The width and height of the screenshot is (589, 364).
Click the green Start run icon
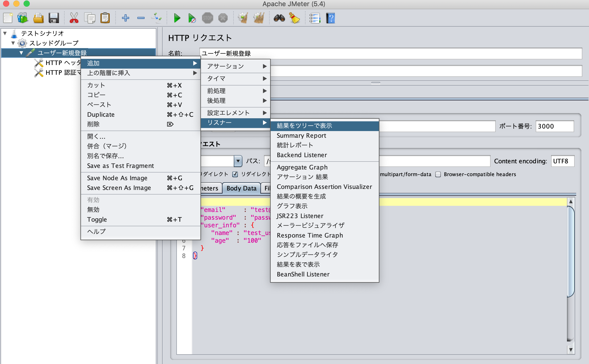177,18
